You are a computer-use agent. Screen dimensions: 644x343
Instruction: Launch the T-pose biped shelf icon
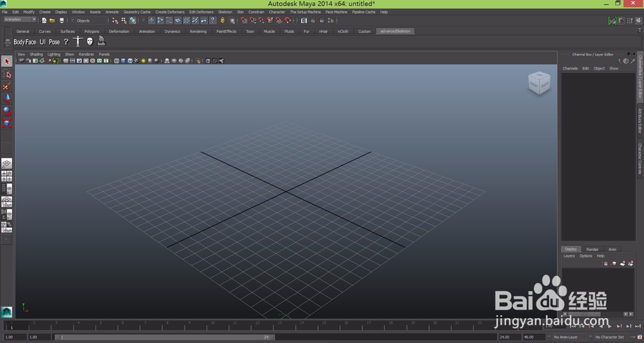click(x=78, y=41)
